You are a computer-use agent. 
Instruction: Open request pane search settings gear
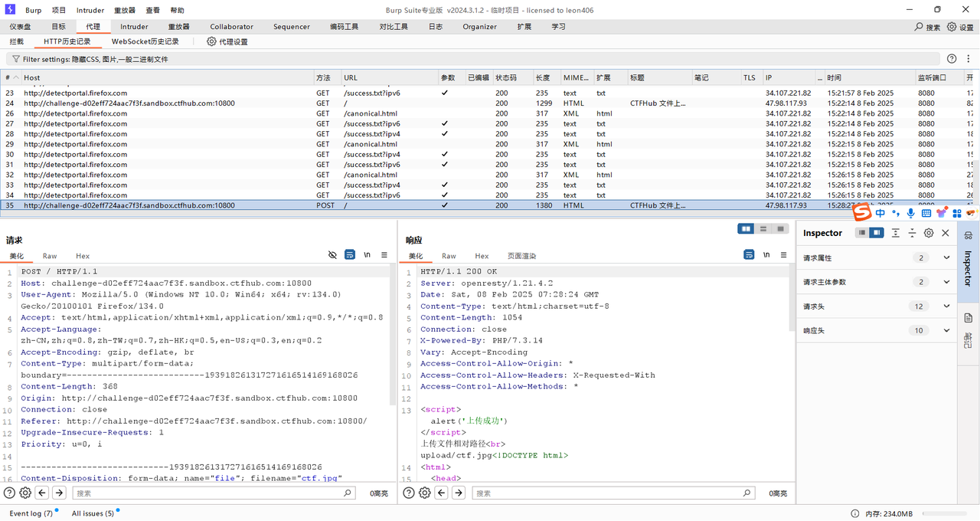pyautogui.click(x=25, y=493)
